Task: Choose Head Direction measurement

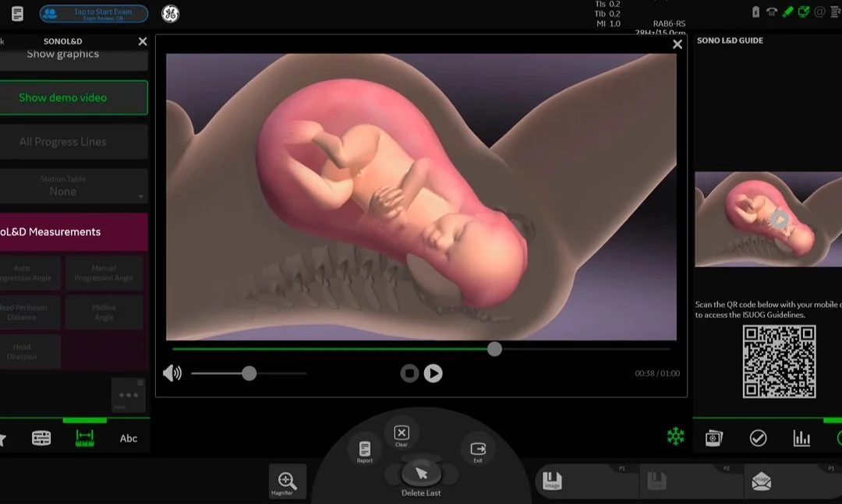Action: [x=30, y=351]
